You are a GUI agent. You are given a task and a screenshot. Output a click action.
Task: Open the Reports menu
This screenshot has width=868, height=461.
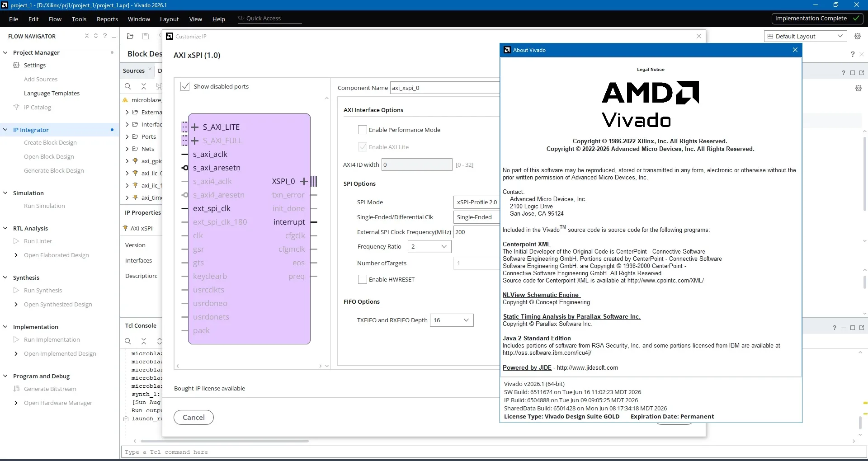click(107, 19)
